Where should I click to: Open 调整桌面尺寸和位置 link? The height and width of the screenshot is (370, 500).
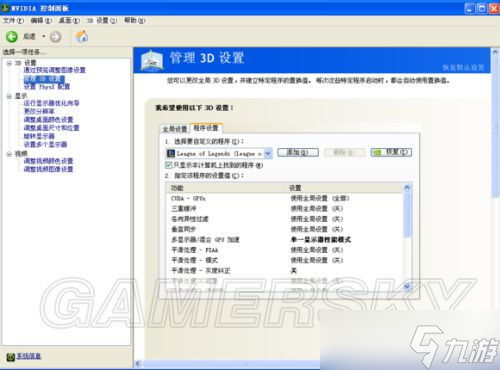click(x=52, y=128)
